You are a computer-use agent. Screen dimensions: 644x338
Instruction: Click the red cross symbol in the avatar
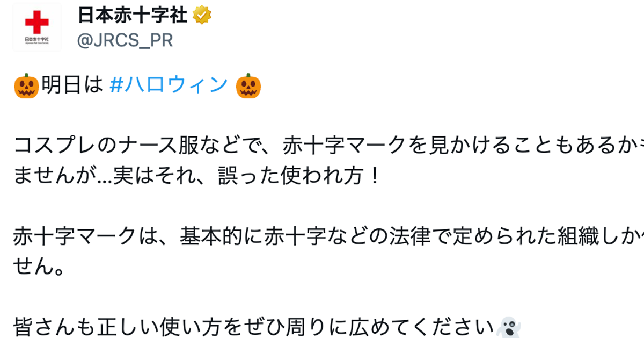37,22
